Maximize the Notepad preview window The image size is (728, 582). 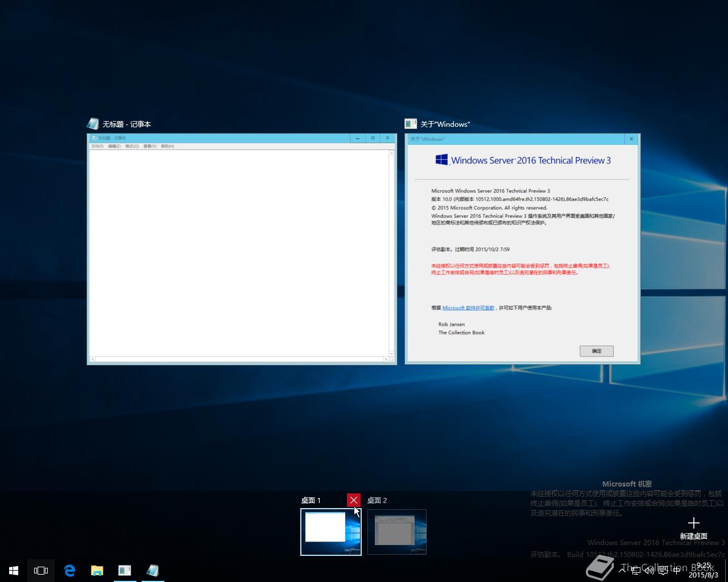tap(373, 138)
